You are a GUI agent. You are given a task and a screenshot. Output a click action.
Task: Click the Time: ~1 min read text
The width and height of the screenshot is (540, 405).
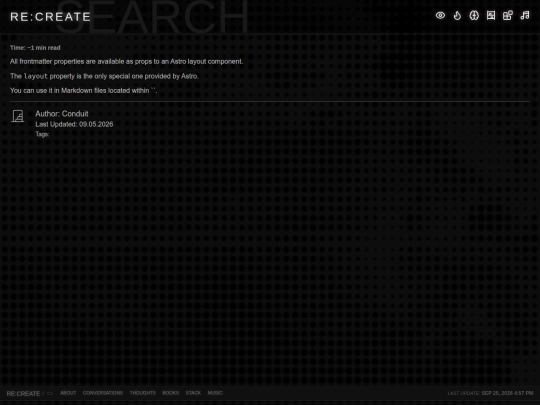tap(35, 48)
